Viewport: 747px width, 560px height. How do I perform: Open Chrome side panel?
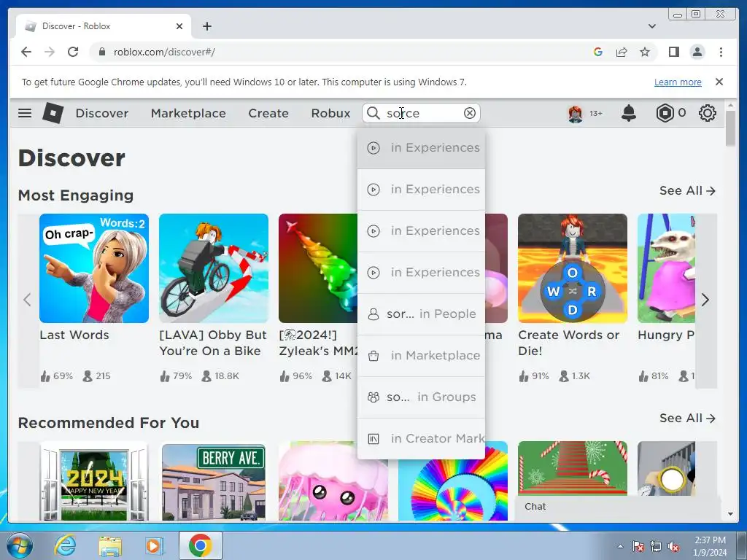(673, 52)
